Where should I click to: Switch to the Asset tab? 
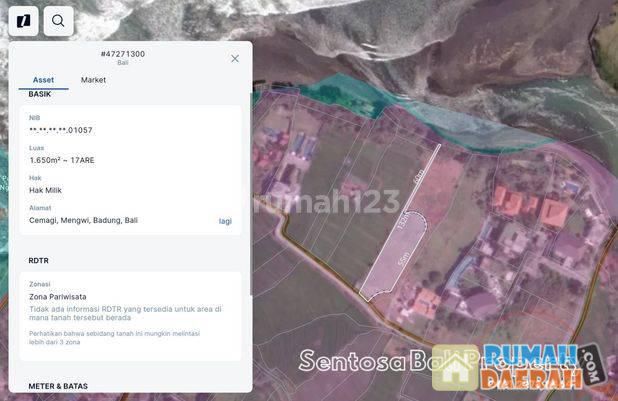point(43,80)
